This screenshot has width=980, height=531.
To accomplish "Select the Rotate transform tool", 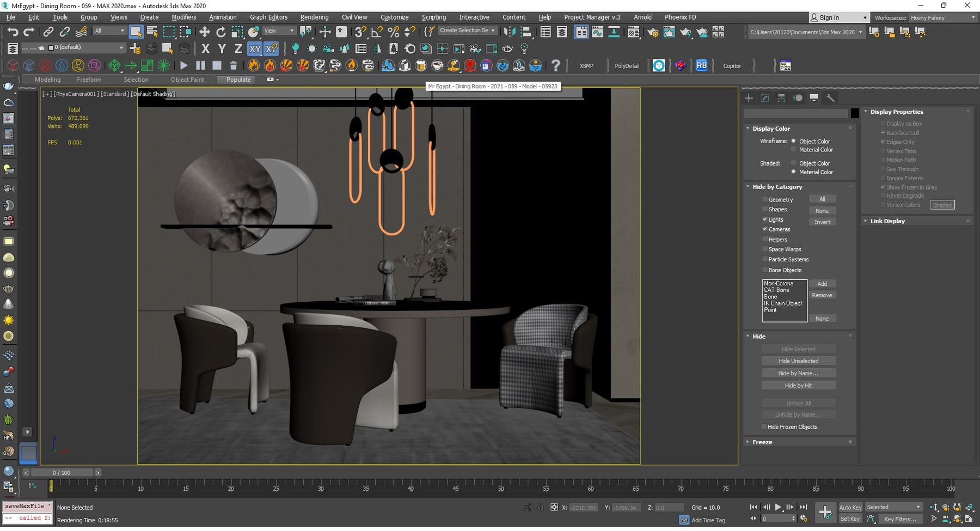I will coord(220,32).
